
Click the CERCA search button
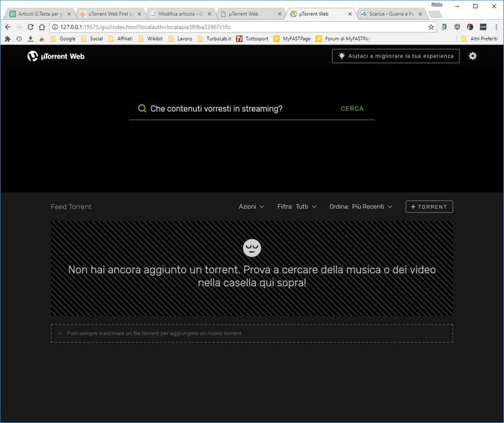click(x=352, y=108)
